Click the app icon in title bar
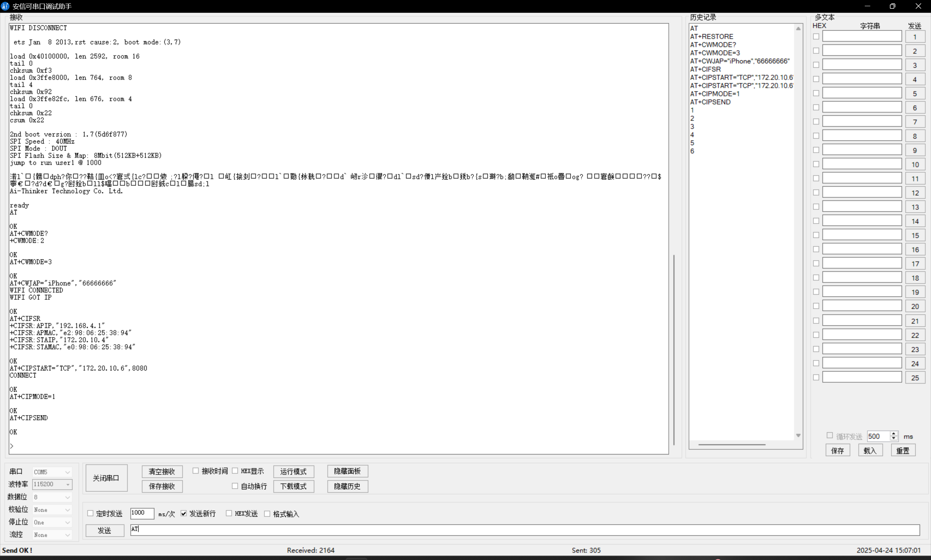This screenshot has width=931, height=560. pyautogui.click(x=5, y=6)
